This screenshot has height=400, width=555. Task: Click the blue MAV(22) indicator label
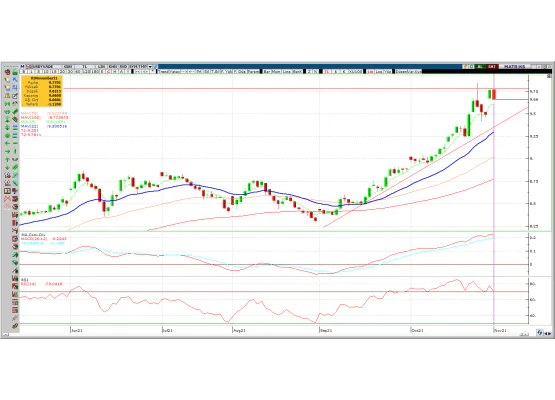(29, 126)
